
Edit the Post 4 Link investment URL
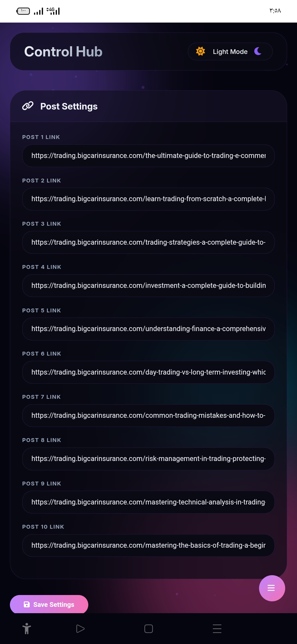pos(148,286)
